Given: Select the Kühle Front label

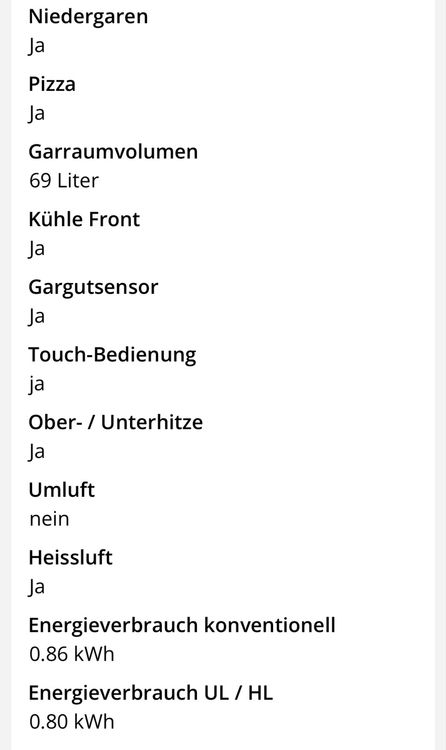Looking at the screenshot, I should tap(84, 220).
